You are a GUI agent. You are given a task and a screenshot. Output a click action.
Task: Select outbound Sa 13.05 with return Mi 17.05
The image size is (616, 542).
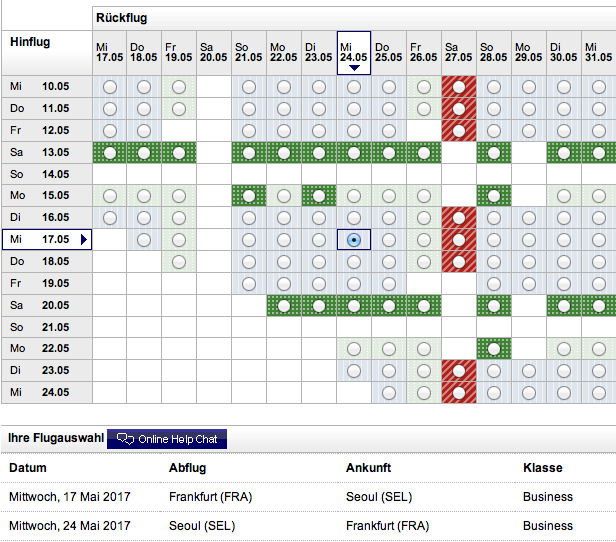(x=109, y=153)
